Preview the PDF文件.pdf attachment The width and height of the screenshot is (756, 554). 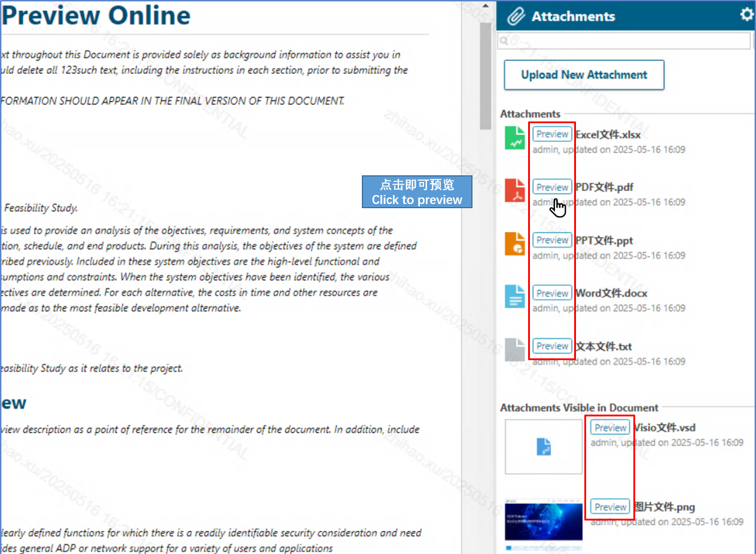coord(551,187)
